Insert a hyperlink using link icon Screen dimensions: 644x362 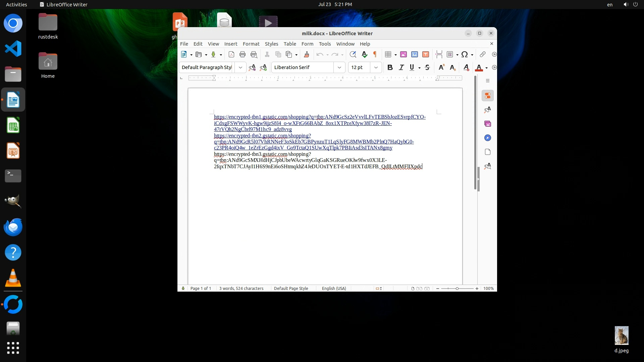click(x=482, y=54)
